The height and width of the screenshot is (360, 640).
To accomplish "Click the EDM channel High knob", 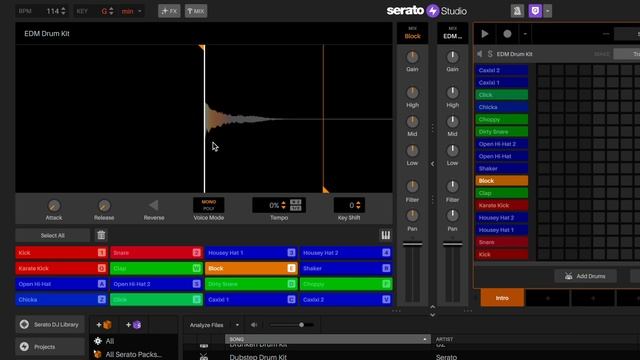I will 452,93.
